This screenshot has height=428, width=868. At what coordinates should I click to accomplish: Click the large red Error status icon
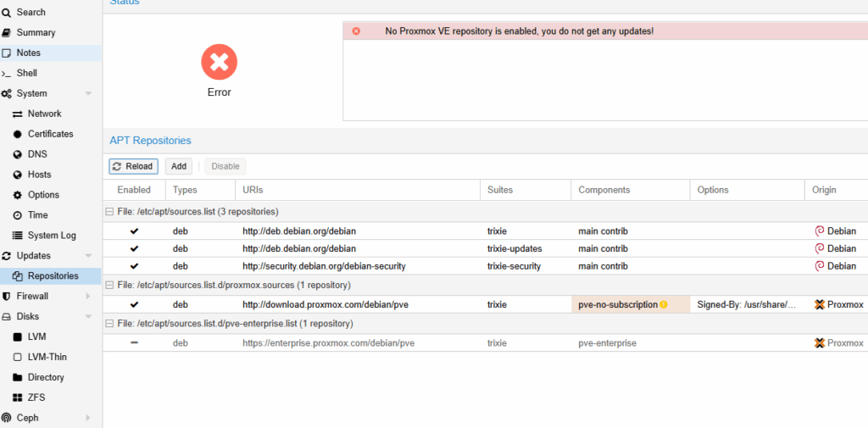click(220, 62)
